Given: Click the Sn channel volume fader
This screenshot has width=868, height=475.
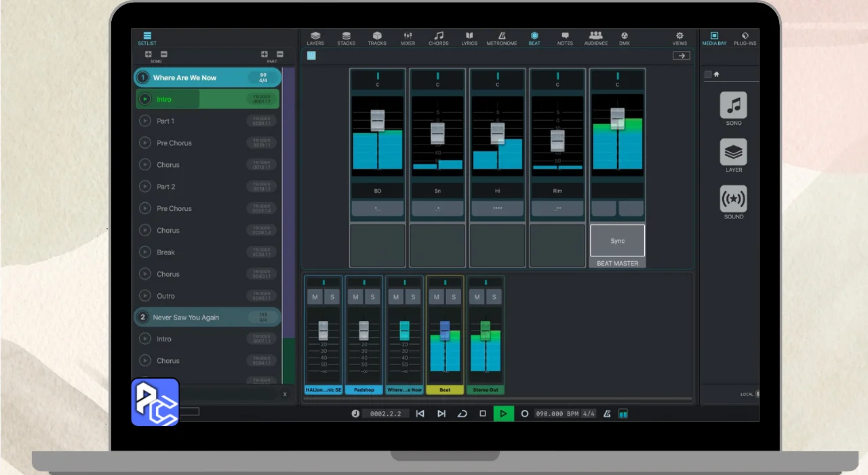Looking at the screenshot, I should (437, 133).
